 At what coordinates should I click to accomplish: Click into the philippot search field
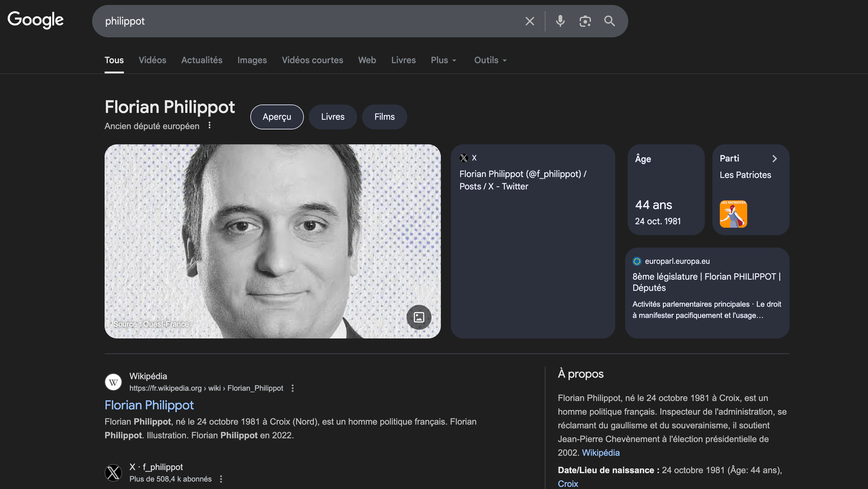point(303,21)
